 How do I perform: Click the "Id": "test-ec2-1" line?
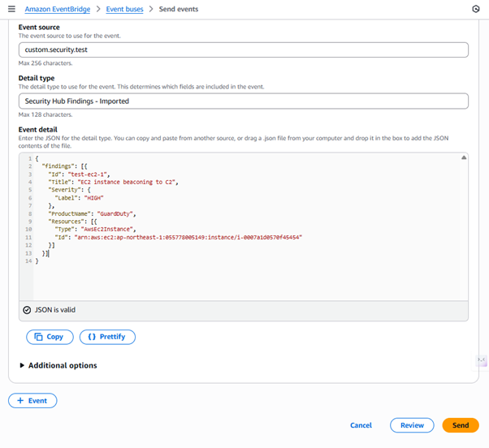coord(79,174)
